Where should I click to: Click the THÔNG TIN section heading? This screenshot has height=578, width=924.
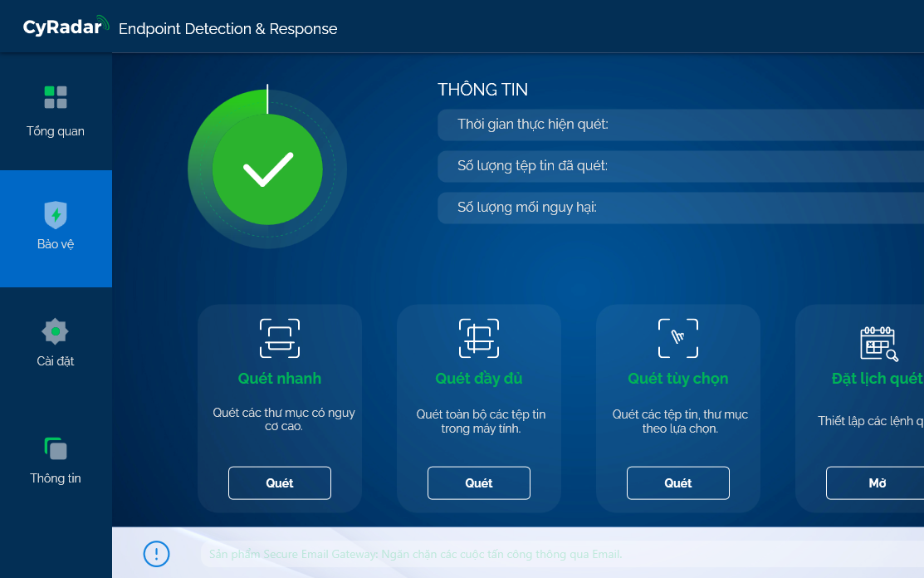(x=482, y=90)
